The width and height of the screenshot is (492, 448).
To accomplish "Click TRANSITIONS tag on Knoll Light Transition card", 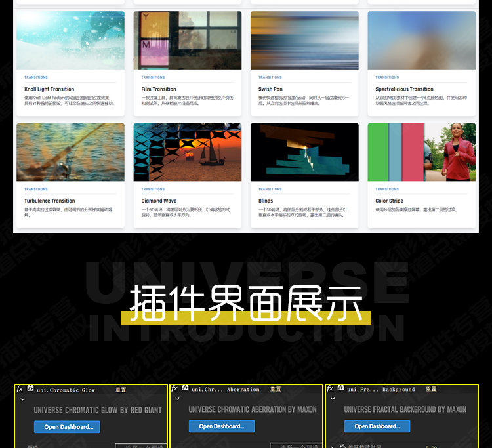I will click(x=36, y=77).
